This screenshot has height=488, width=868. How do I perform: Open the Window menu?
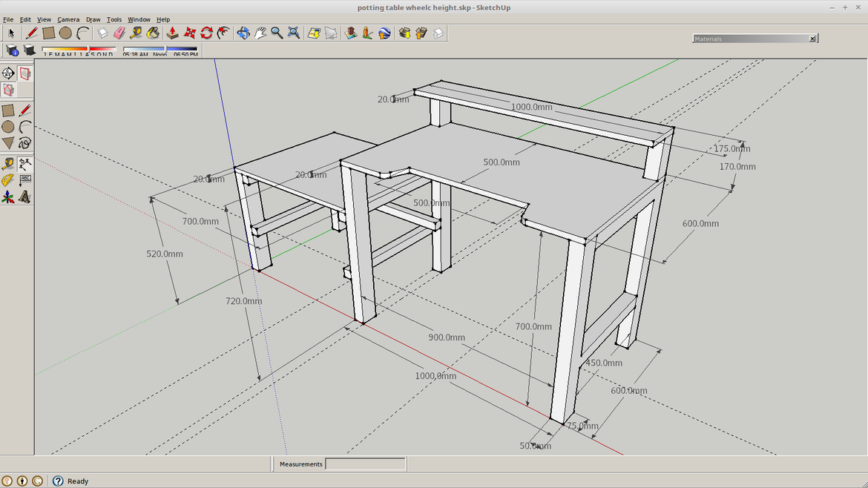[x=139, y=20]
